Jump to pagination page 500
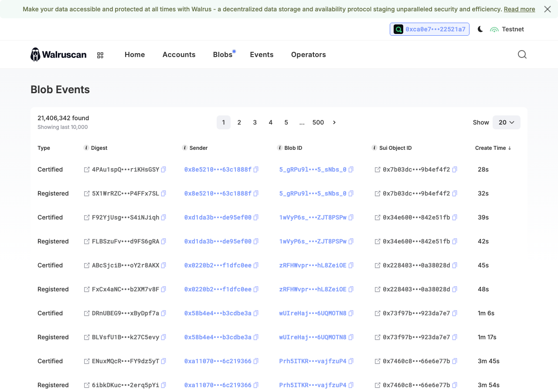Viewport: 558px width, 392px height. [318, 122]
